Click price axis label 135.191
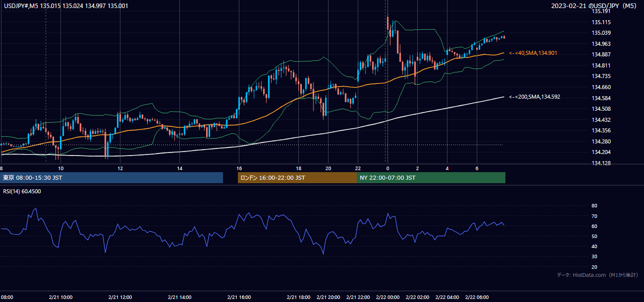This screenshot has height=302, width=644. [601, 11]
